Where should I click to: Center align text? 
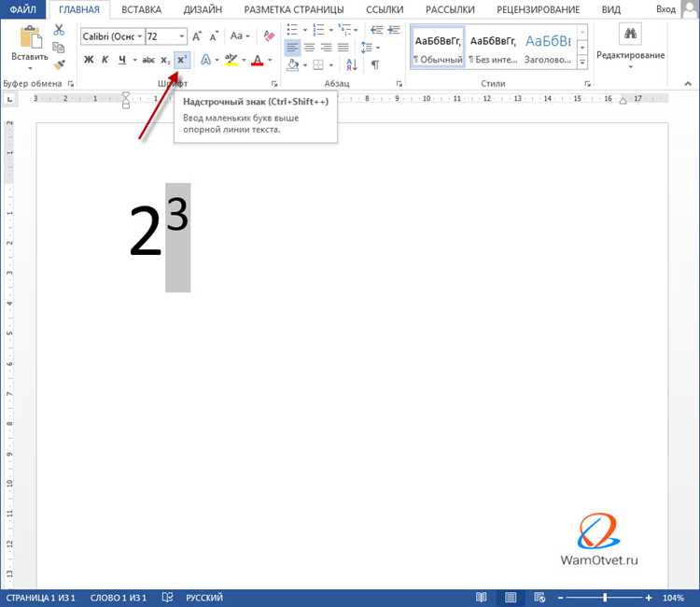point(309,47)
